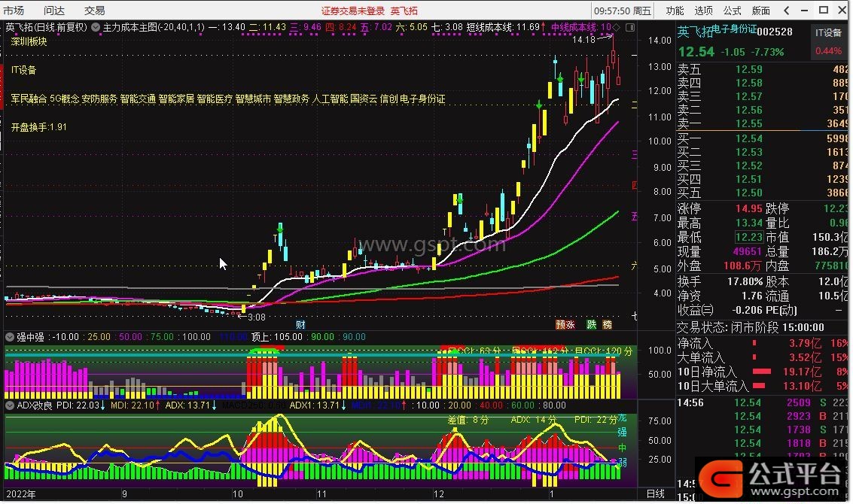Image resolution: width=853 pixels, height=504 pixels.
Task: Click the MDI: 22.10 indicator value
Action: (132, 405)
